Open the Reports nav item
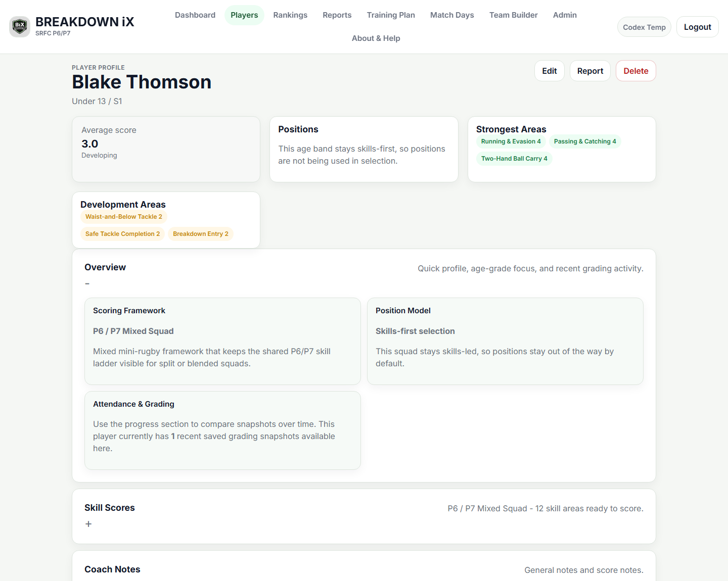Image resolution: width=728 pixels, height=581 pixels. tap(337, 15)
